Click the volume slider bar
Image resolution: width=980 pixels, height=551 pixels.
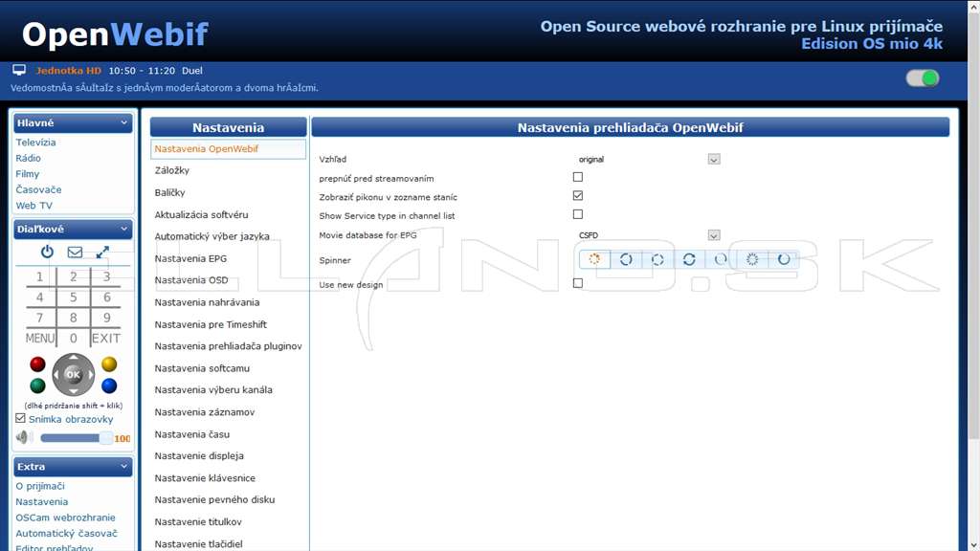coord(75,438)
